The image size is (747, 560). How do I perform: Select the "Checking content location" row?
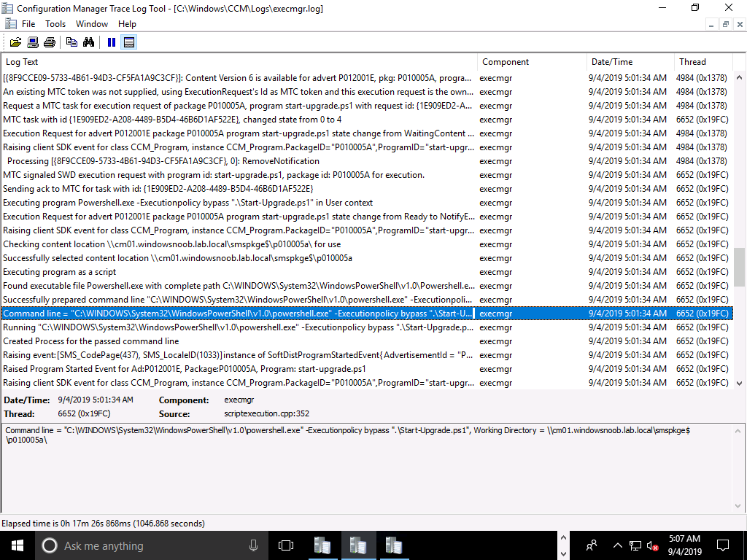tap(367, 244)
